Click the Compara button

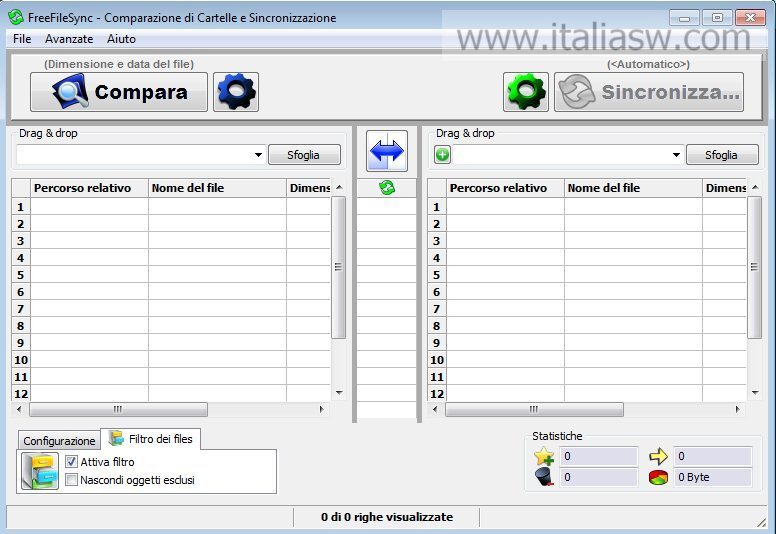tap(119, 92)
